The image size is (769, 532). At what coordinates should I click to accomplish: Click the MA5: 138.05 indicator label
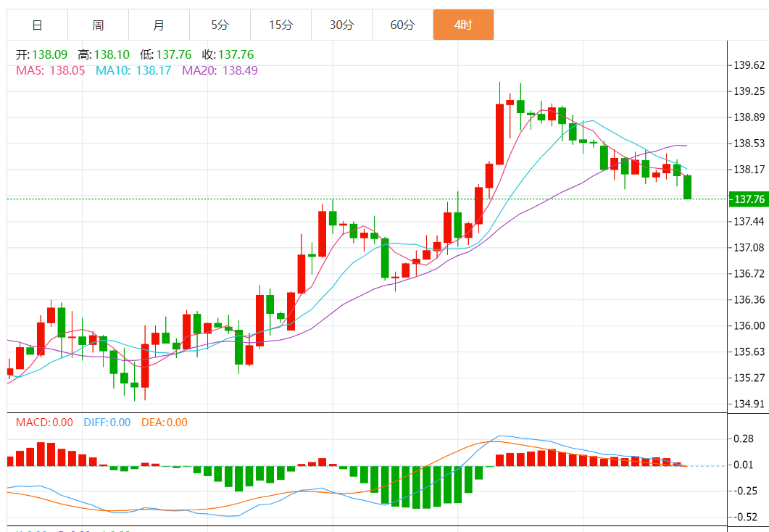pyautogui.click(x=51, y=70)
